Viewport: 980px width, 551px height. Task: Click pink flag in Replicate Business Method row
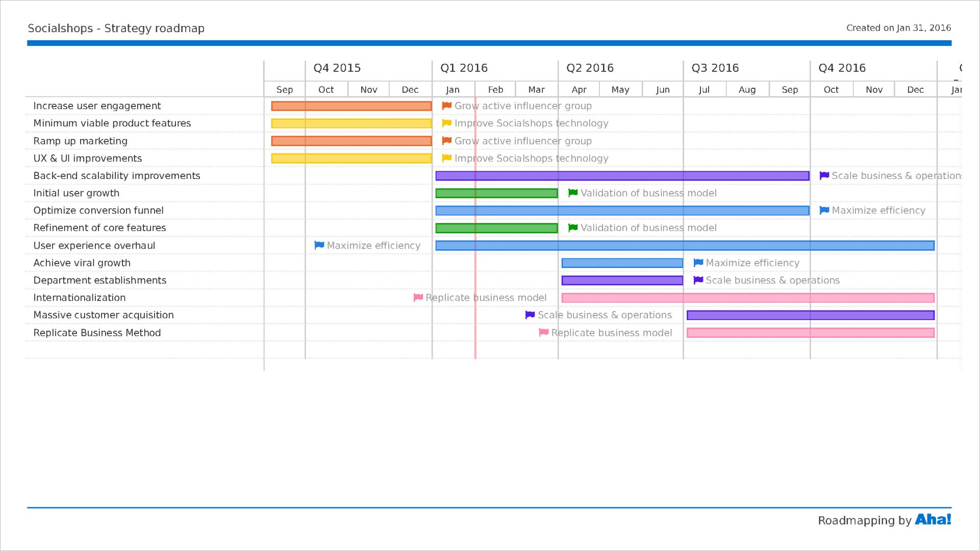(x=544, y=333)
